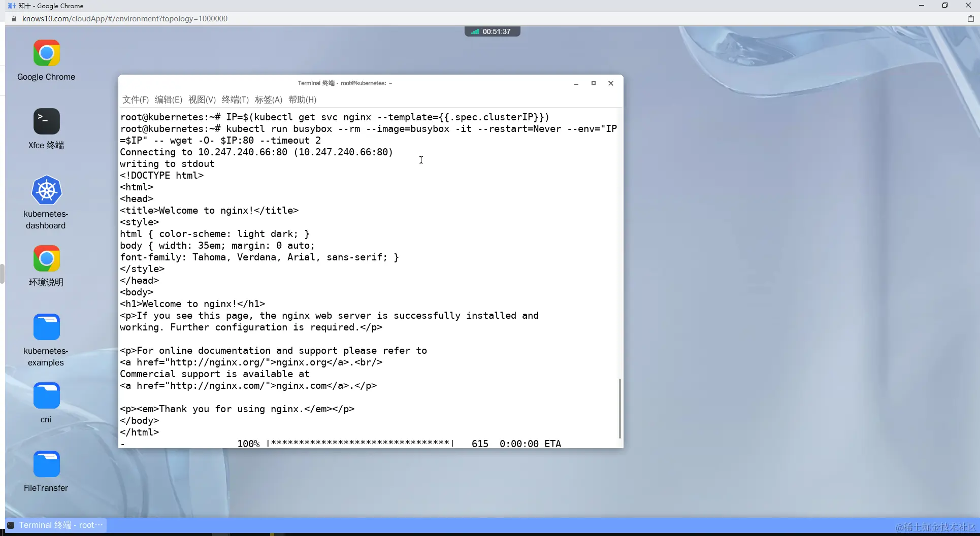
Task: Click the 'font-family: Tahoma, Verdana' line
Action: [259, 257]
